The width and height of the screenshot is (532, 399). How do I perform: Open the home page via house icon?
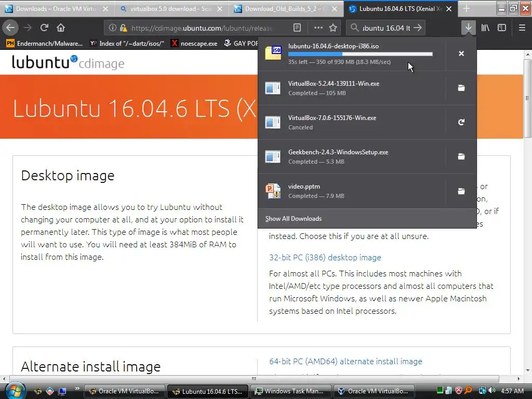point(61,28)
